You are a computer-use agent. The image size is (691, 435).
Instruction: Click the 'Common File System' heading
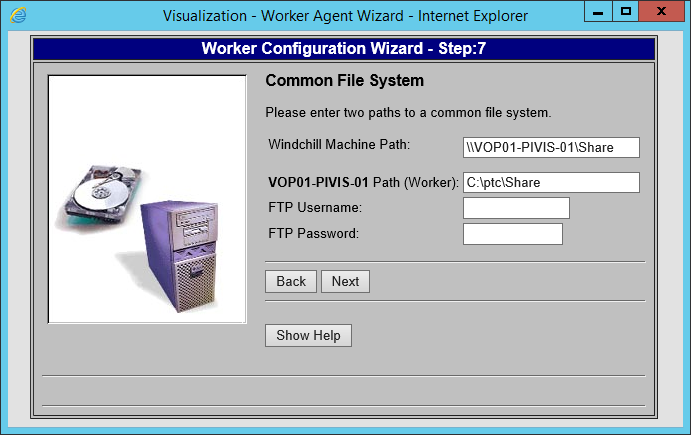click(x=344, y=81)
